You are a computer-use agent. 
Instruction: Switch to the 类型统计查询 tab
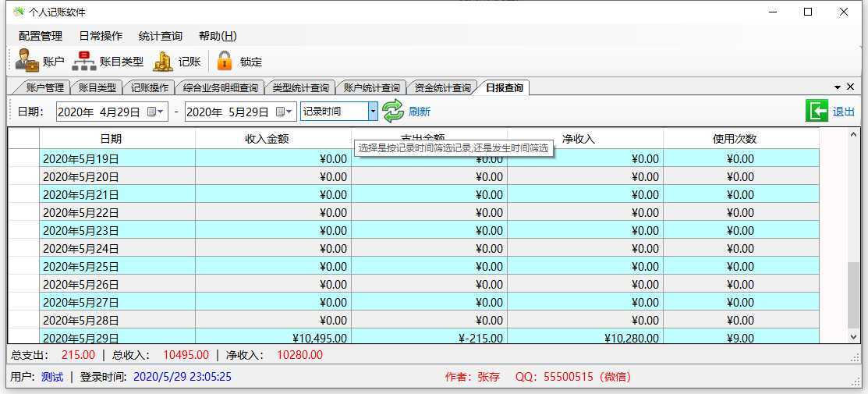click(300, 87)
